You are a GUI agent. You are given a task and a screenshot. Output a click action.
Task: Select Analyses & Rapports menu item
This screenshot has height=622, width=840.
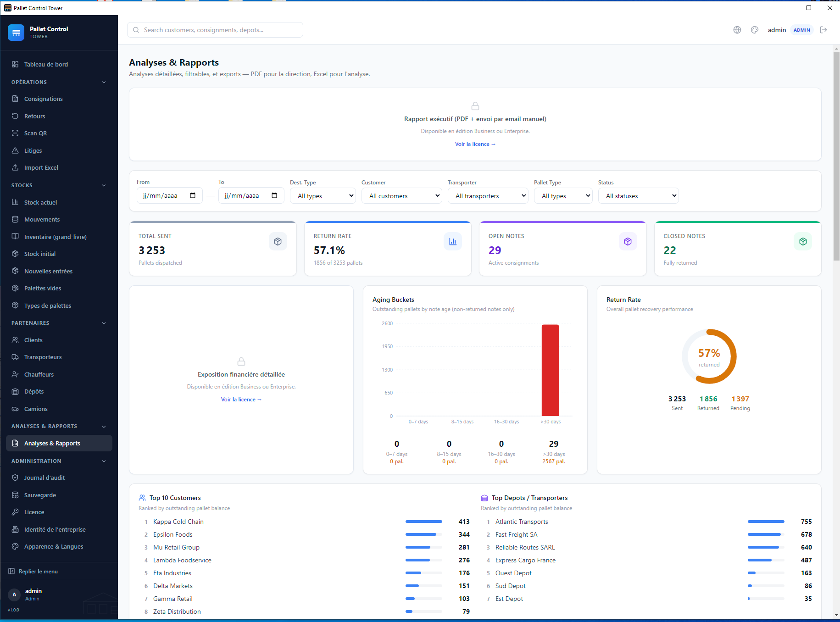59,443
